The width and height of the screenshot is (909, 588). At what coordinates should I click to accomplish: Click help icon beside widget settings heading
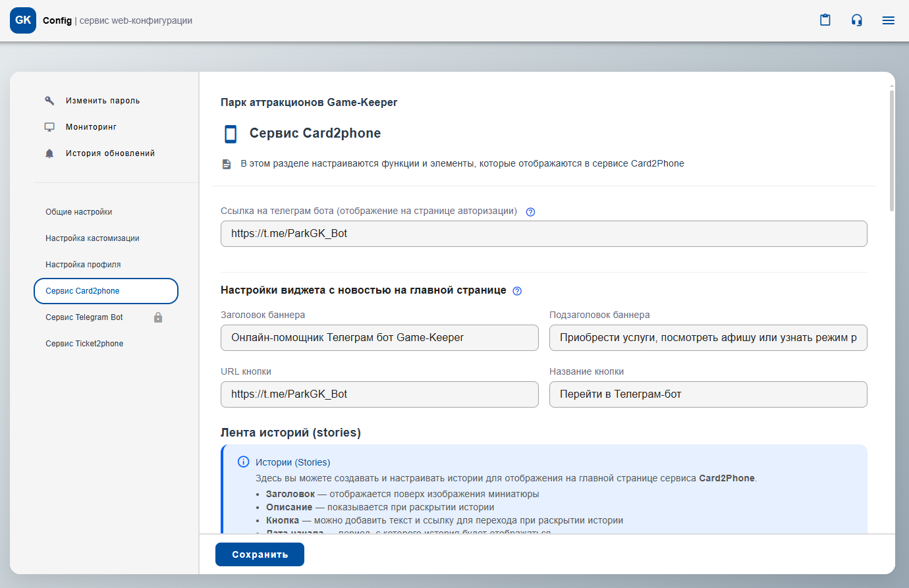coord(517,291)
